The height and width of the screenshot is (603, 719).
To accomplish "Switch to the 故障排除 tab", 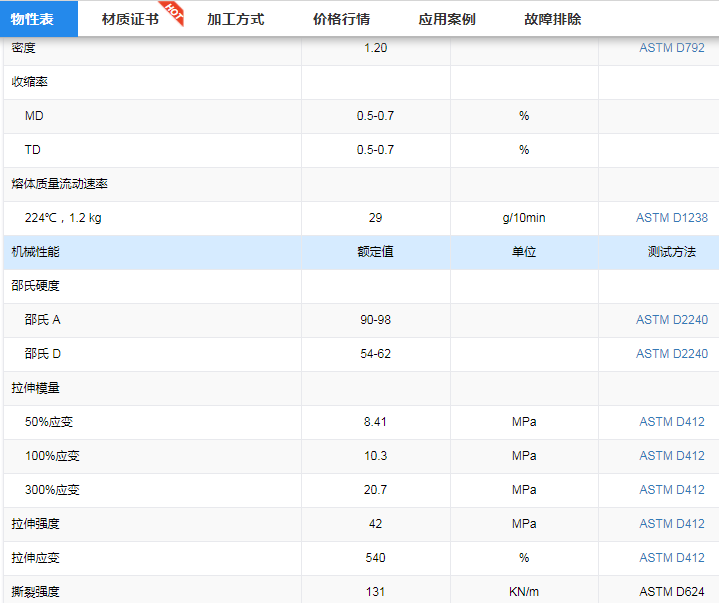I will (552, 19).
